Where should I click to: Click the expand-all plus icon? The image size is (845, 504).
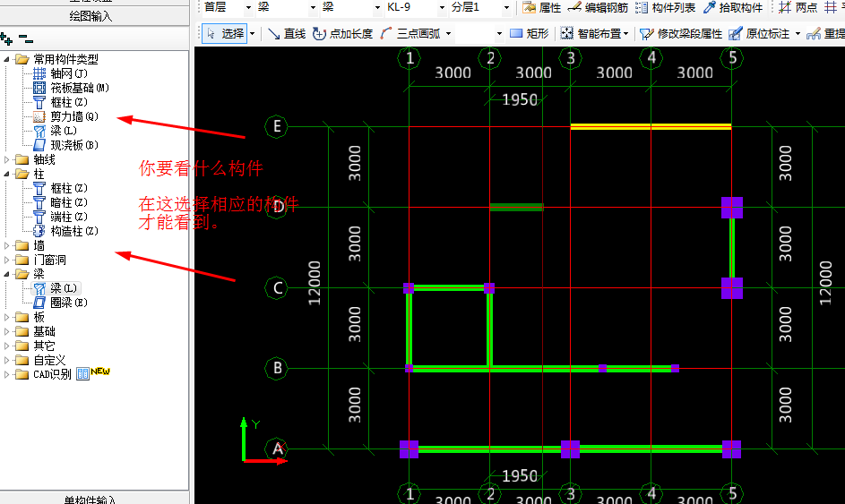[6, 38]
